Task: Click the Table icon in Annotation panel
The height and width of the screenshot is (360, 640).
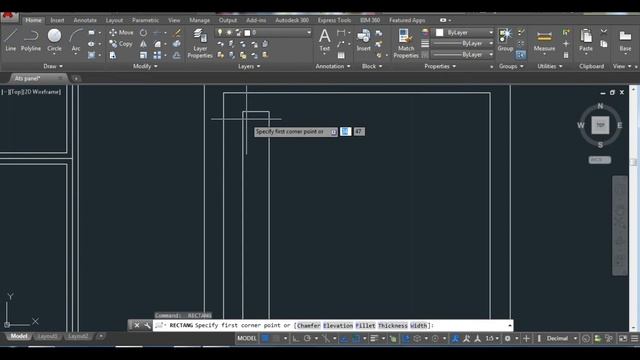Action: [341, 55]
